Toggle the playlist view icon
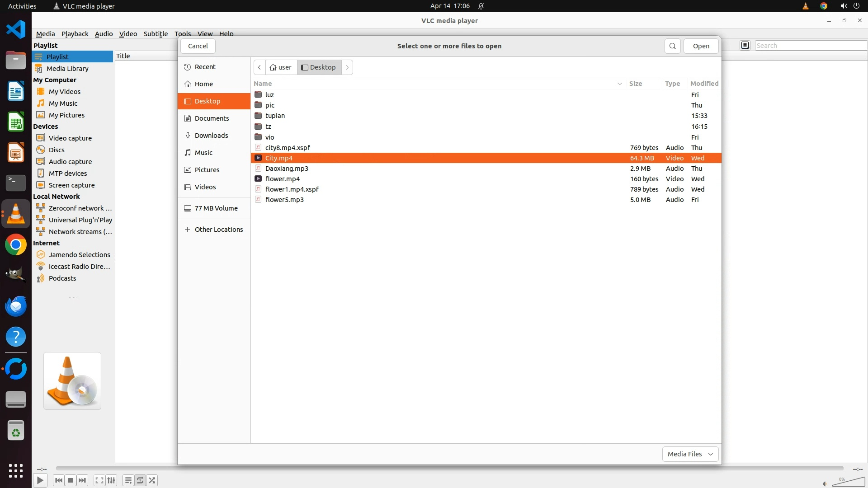Screen dimensions: 868x488 click(x=128, y=480)
